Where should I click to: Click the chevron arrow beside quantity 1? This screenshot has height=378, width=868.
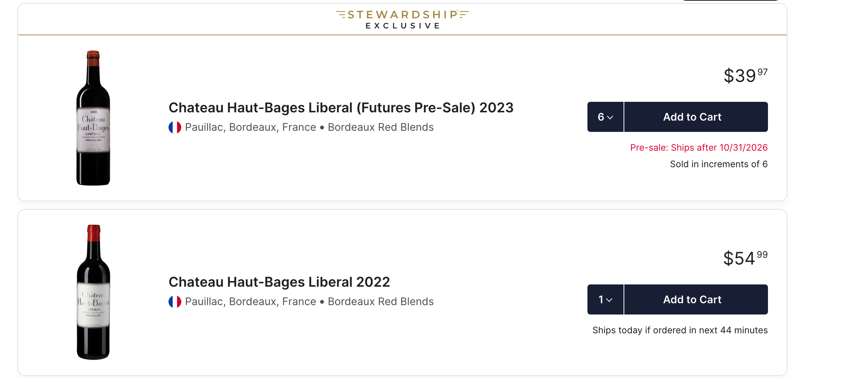[x=609, y=300]
